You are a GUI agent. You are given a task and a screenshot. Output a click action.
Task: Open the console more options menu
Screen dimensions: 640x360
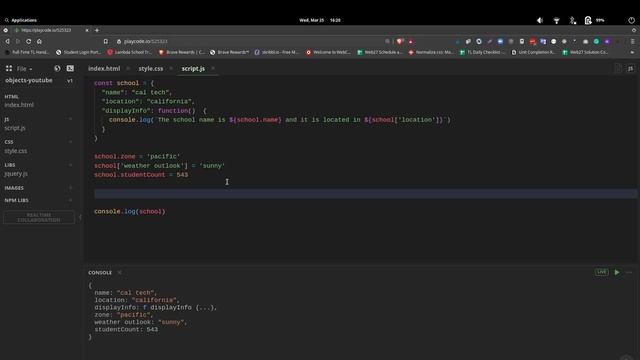point(629,272)
